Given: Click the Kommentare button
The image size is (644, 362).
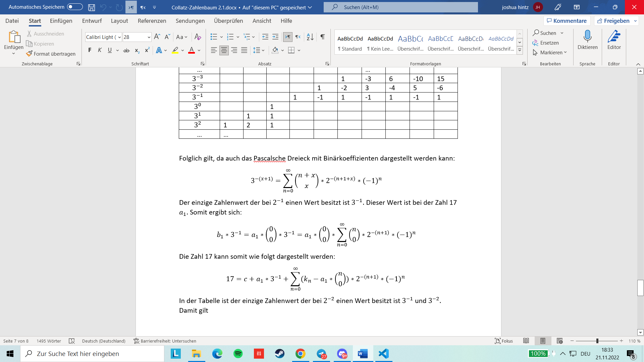Looking at the screenshot, I should pos(567,21).
